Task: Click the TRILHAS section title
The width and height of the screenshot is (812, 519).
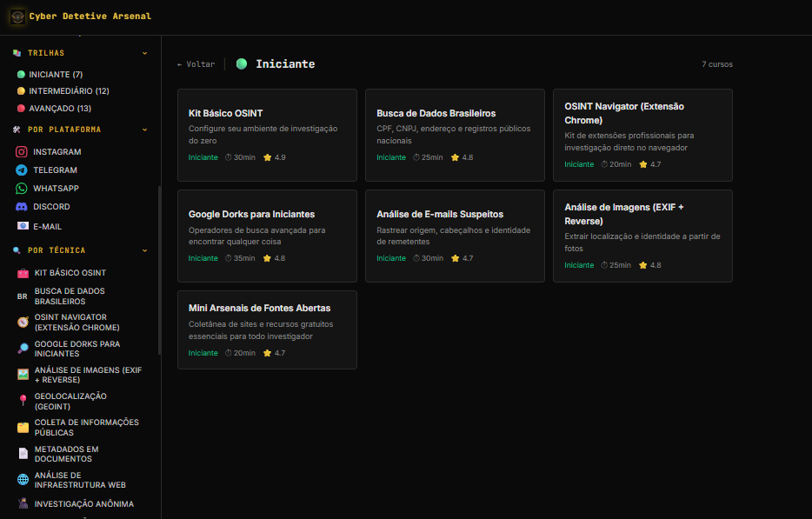Action: coord(46,53)
